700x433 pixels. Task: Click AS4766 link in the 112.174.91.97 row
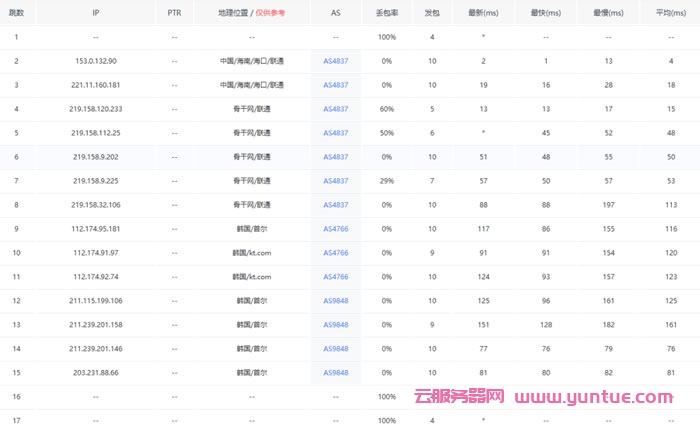point(336,253)
